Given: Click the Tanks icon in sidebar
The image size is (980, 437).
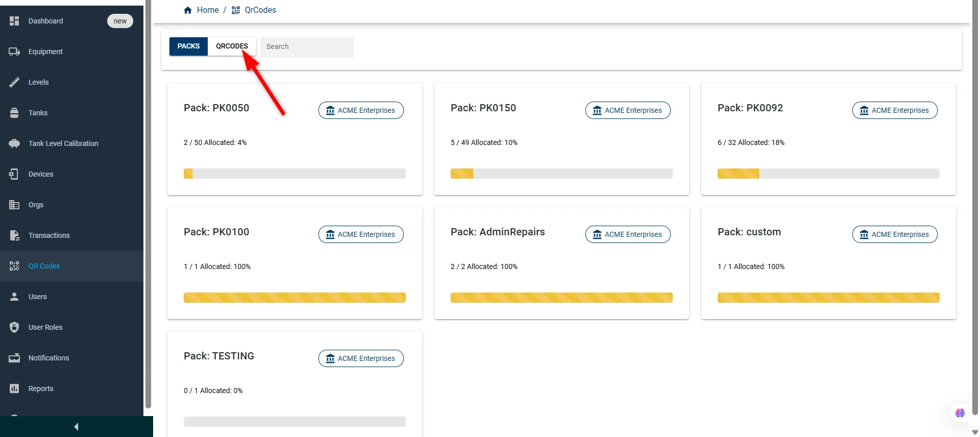Looking at the screenshot, I should [x=14, y=113].
